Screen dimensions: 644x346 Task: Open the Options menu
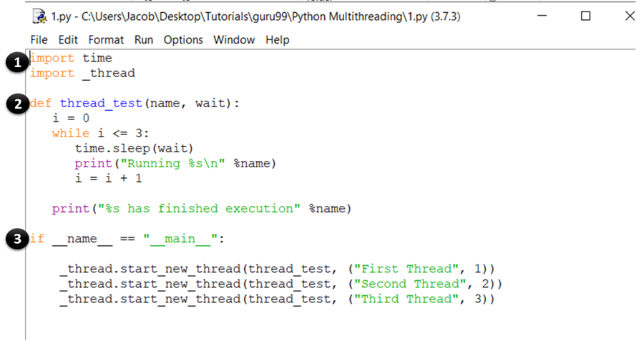[183, 40]
